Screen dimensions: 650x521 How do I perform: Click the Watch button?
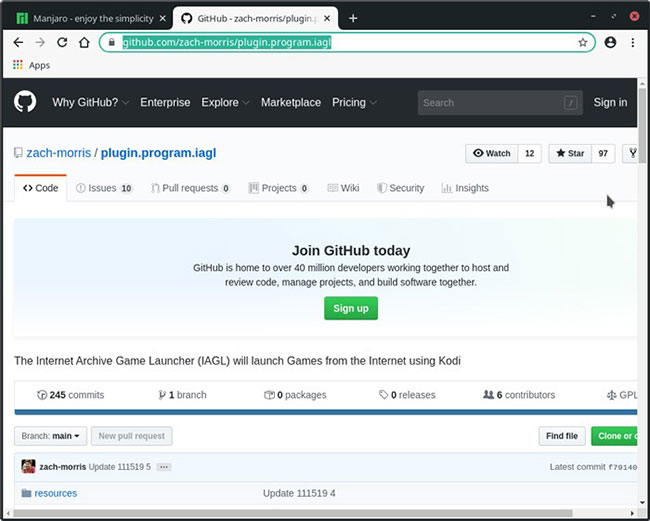point(492,153)
